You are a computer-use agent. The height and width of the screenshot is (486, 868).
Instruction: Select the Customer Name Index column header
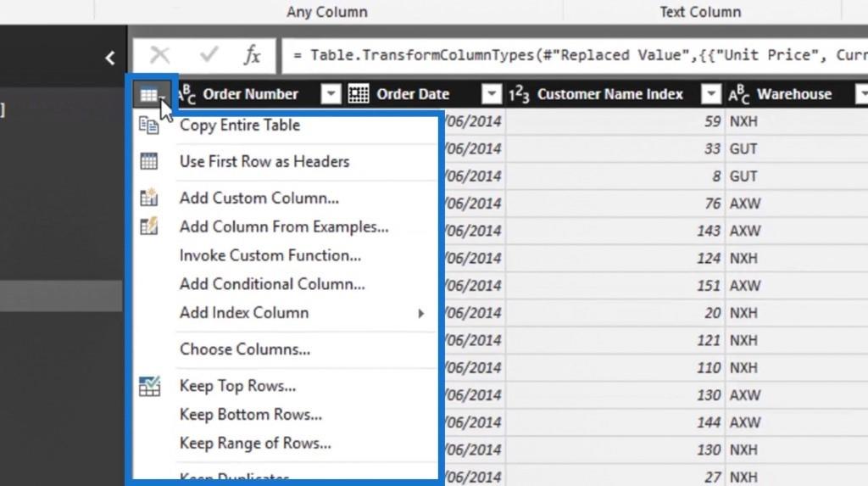[x=610, y=94]
